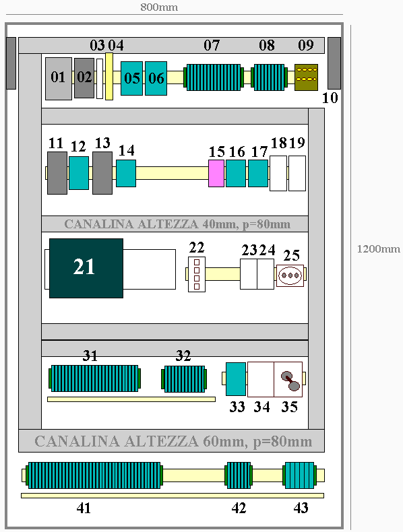The image size is (403, 532).
Task: Click the light gray component 01
Action: tap(59, 78)
